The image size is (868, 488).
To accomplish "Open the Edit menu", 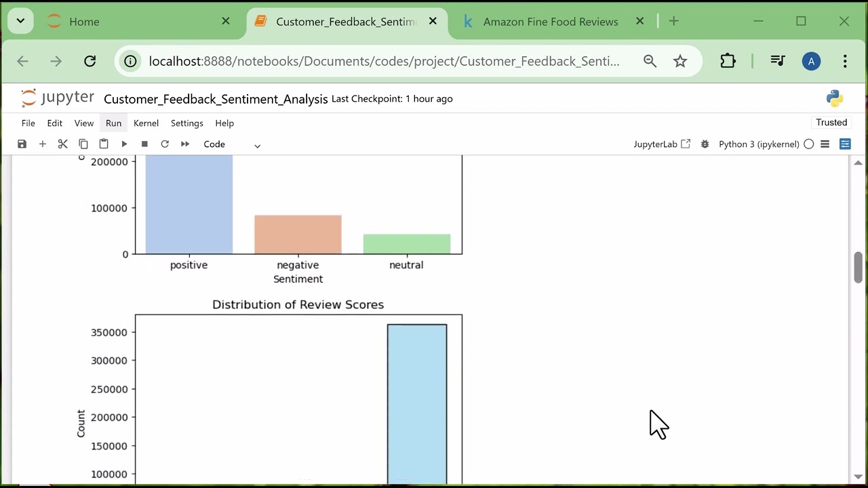I will pyautogui.click(x=55, y=123).
